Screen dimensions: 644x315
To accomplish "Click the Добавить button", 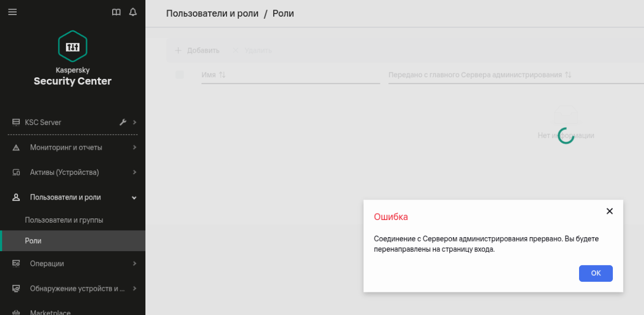I will (197, 50).
